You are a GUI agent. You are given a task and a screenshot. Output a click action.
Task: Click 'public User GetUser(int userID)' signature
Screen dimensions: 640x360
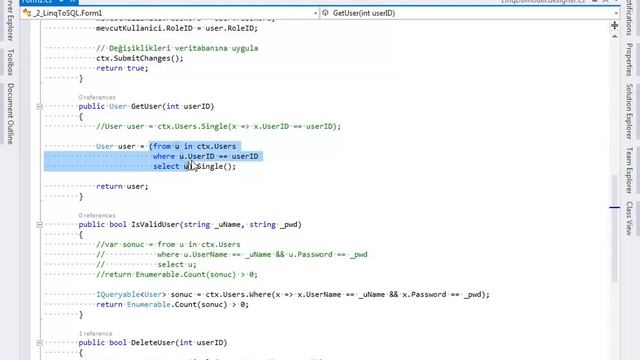coord(146,107)
